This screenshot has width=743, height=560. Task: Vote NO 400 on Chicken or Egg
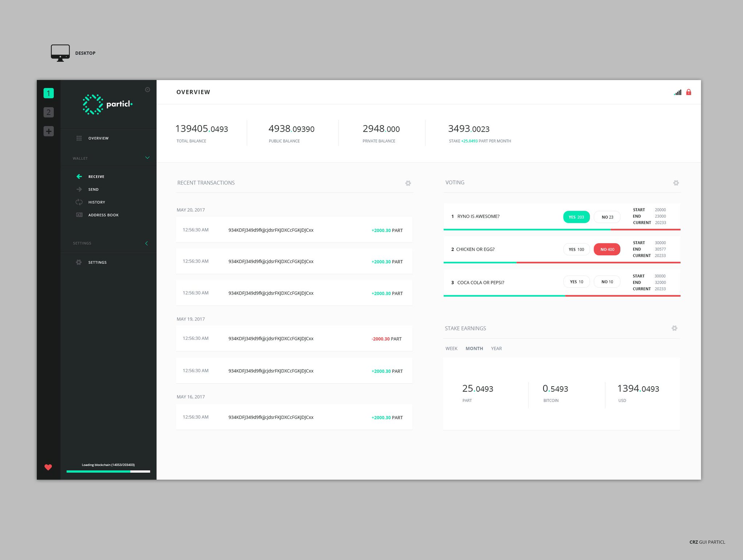[607, 250]
